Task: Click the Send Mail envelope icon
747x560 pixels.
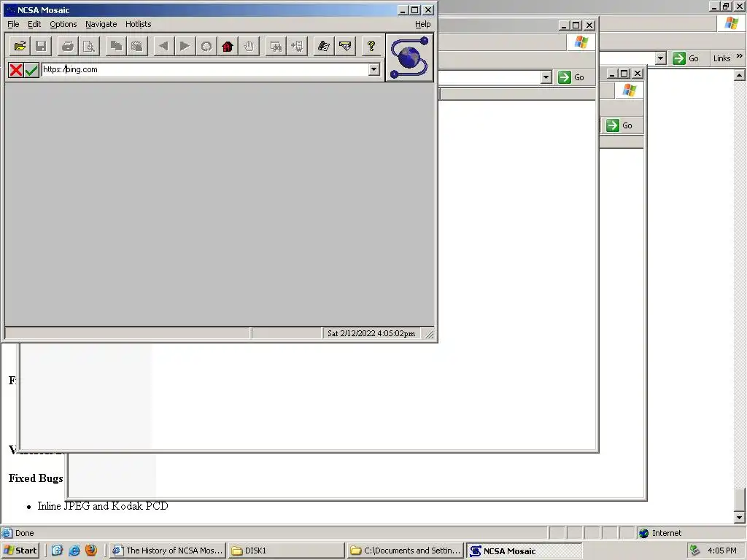Action: (345, 46)
